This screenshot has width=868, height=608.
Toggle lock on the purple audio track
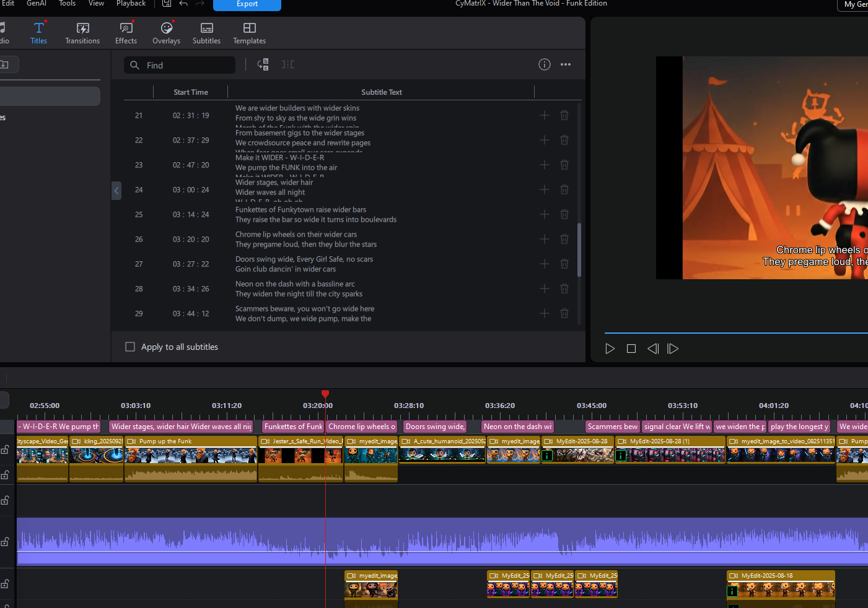coord(5,542)
